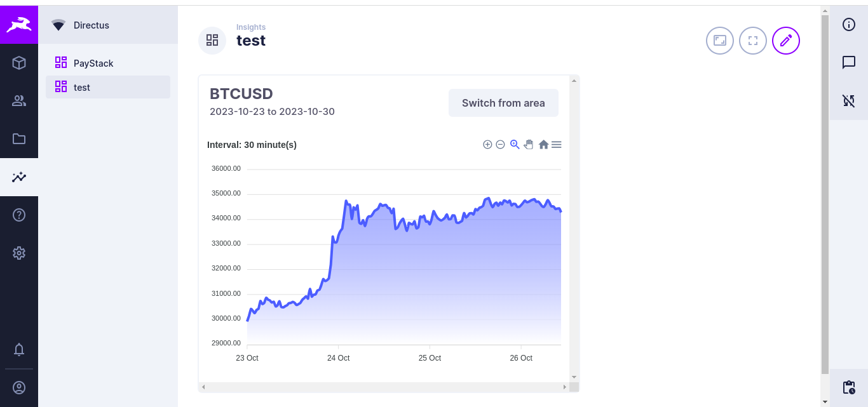The height and width of the screenshot is (407, 868).
Task: Open the File Library folder icon
Action: [19, 139]
